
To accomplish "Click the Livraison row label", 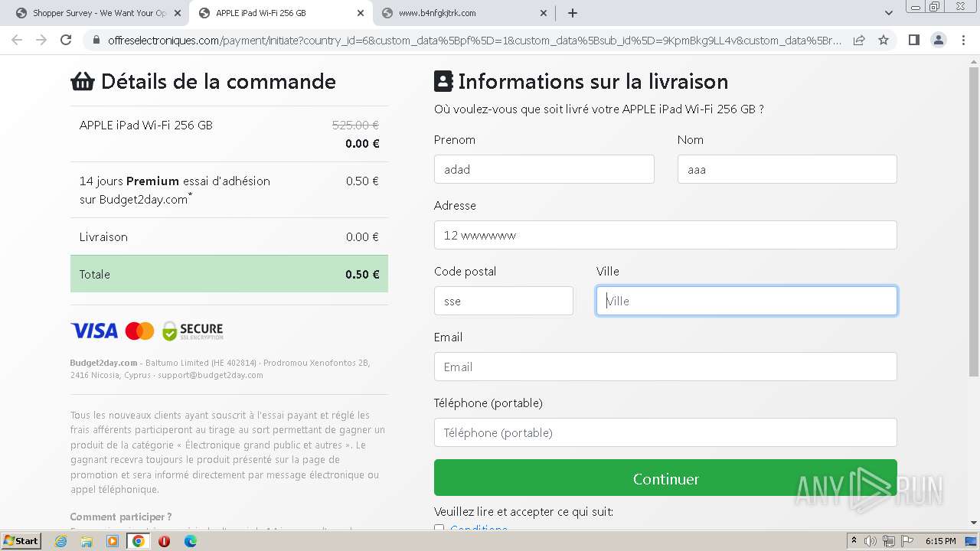I will click(x=103, y=237).
